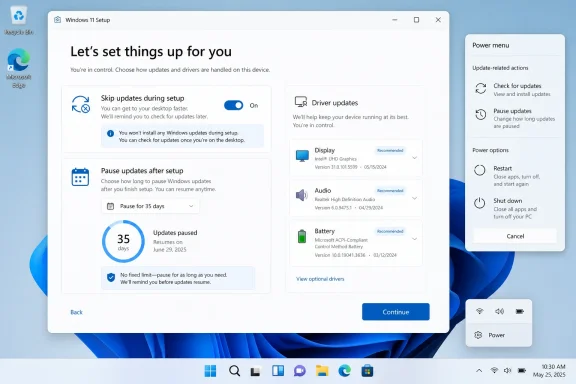
Task: Click the "Update-related actions" header text
Action: [500, 68]
